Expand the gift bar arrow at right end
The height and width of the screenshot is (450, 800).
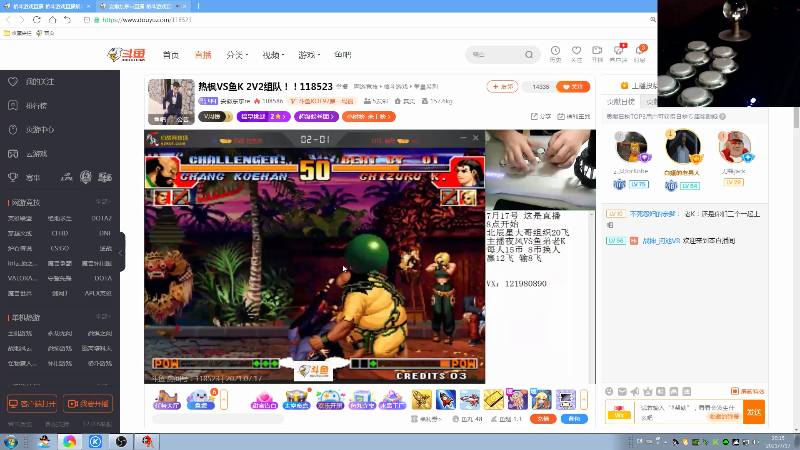point(584,399)
